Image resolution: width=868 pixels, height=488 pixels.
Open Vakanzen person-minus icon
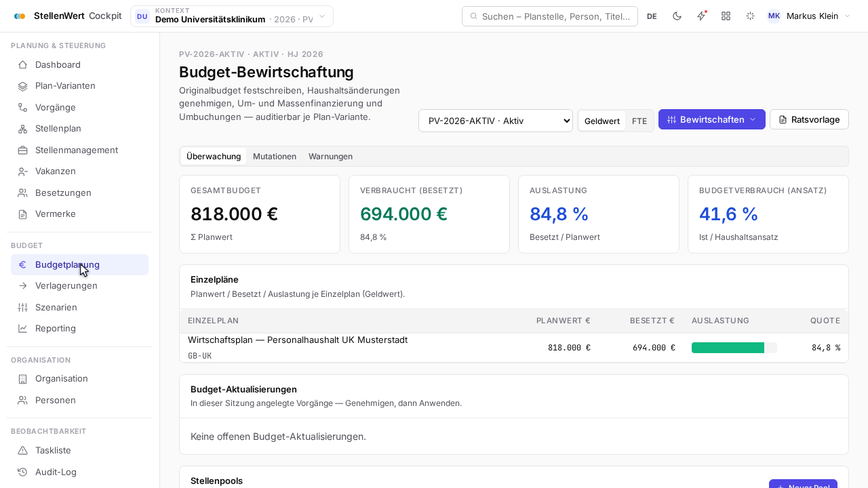(x=22, y=171)
